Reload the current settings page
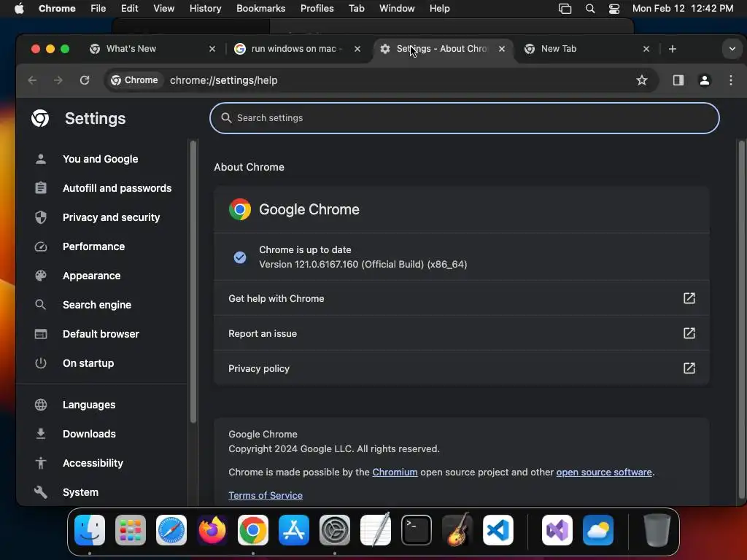The image size is (747, 560). tap(85, 80)
